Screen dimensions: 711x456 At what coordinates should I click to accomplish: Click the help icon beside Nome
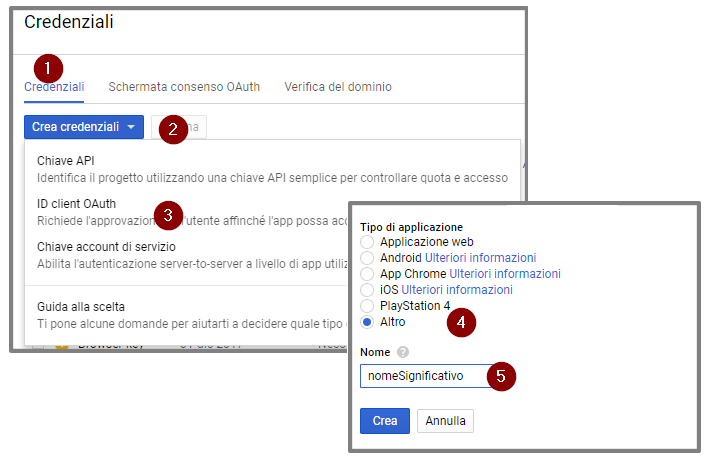[x=403, y=352]
